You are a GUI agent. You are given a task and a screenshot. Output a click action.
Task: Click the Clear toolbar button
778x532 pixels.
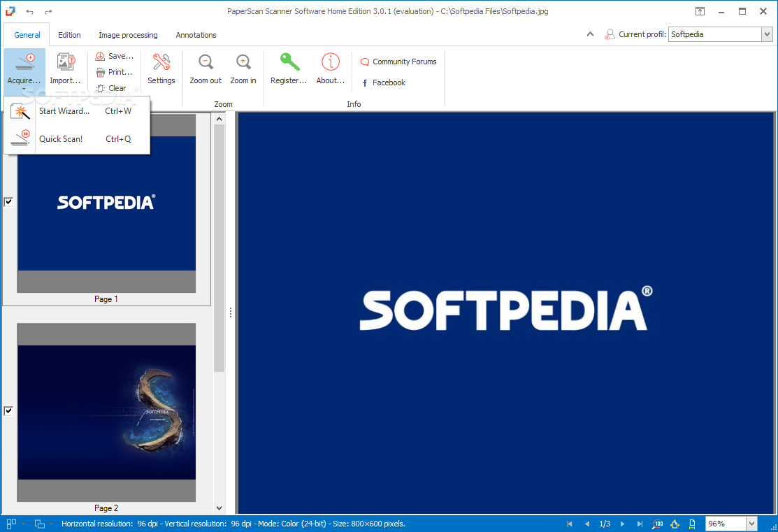tap(111, 88)
